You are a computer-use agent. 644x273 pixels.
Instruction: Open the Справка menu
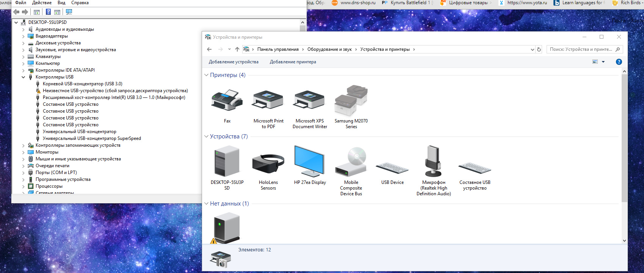pos(80,3)
